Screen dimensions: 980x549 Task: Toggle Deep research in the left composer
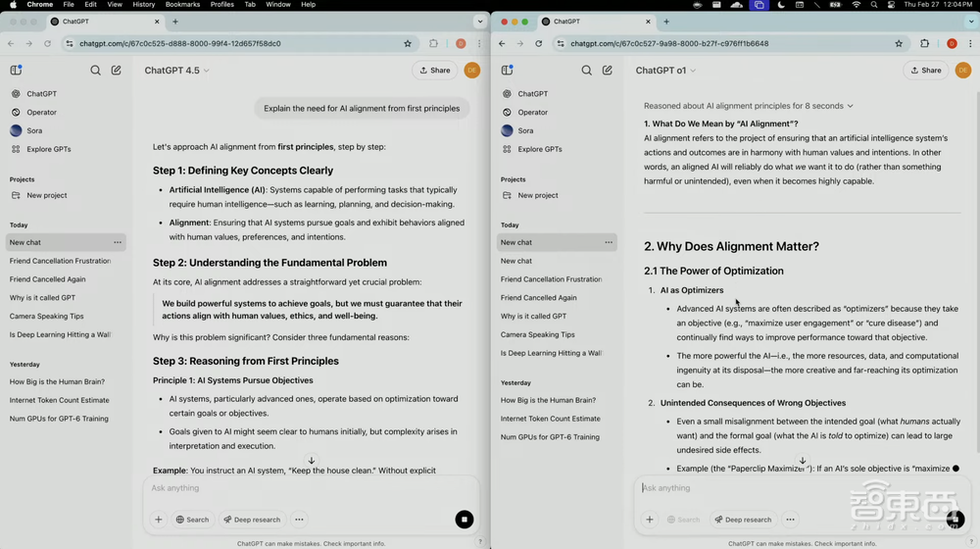251,520
